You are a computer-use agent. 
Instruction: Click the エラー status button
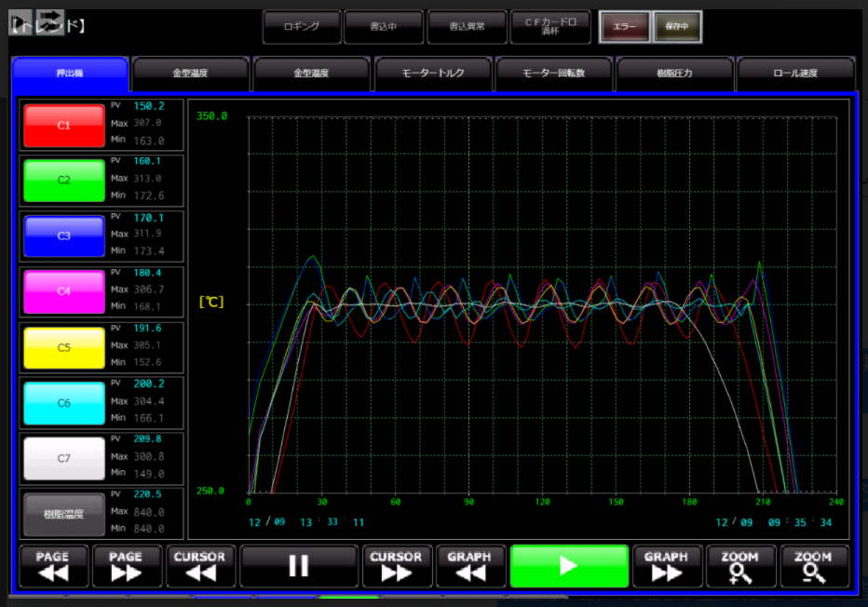[624, 27]
